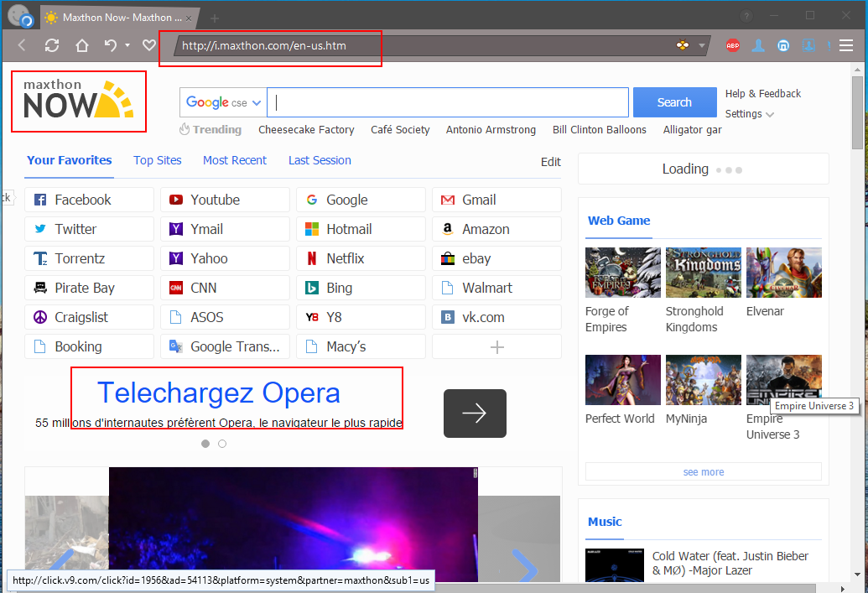Open trending topic Cheesecake Factory
Viewport: 868px width, 593px height.
pos(306,129)
